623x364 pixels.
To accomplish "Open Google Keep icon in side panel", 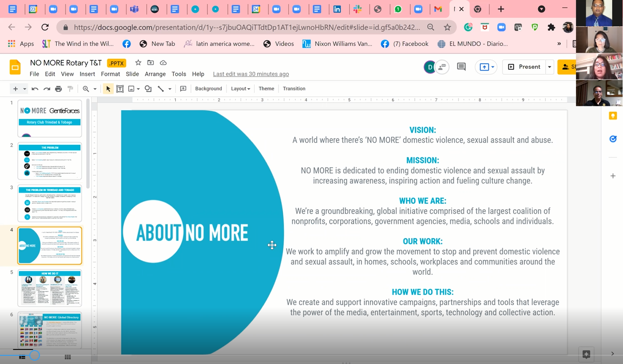I will tap(613, 116).
